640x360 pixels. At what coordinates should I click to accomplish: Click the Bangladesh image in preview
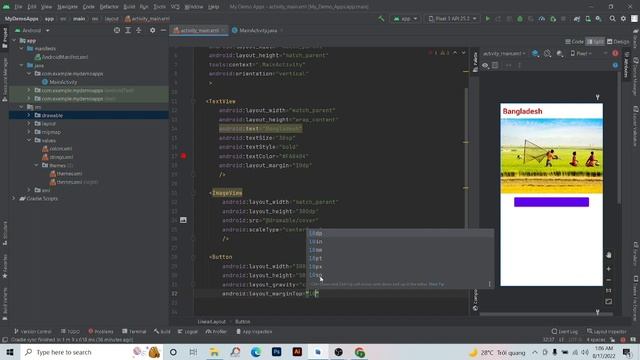[x=551, y=156]
